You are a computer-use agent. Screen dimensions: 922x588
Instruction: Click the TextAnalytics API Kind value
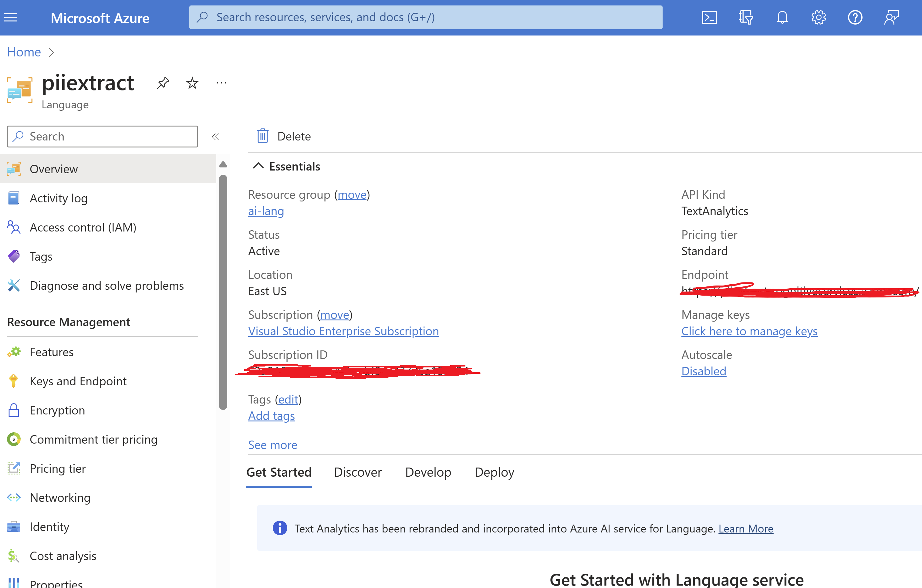(x=714, y=211)
